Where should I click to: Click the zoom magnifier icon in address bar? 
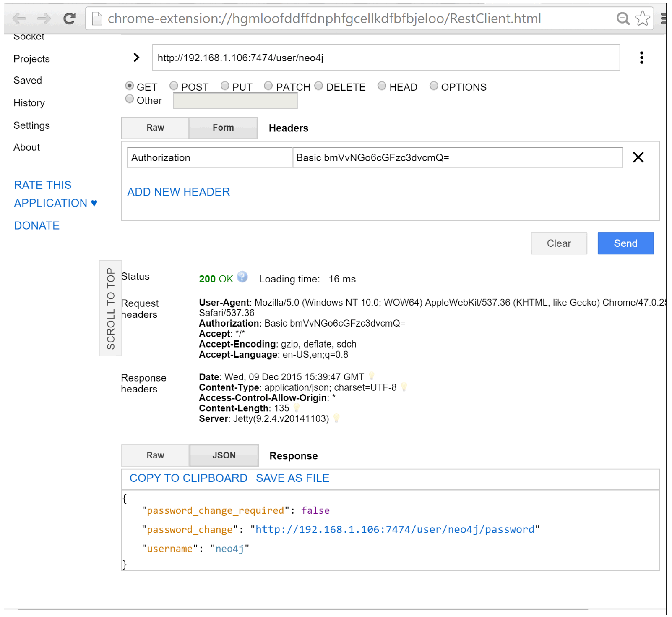point(623,18)
